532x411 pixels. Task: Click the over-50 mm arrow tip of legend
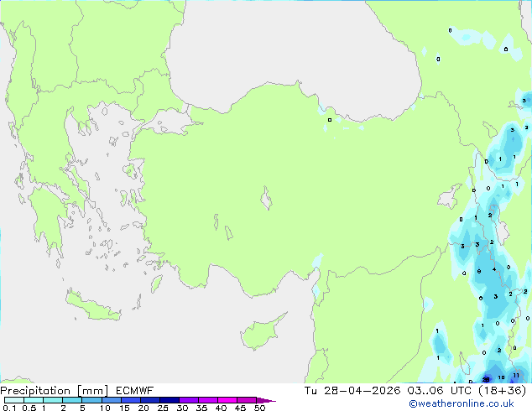(266, 400)
